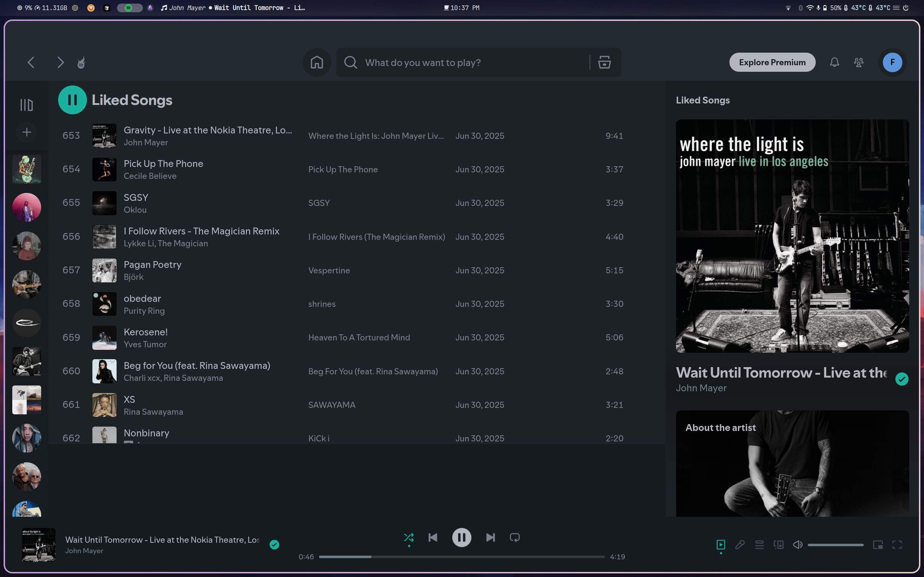
Task: Click the Explore Premium button
Action: tap(772, 62)
